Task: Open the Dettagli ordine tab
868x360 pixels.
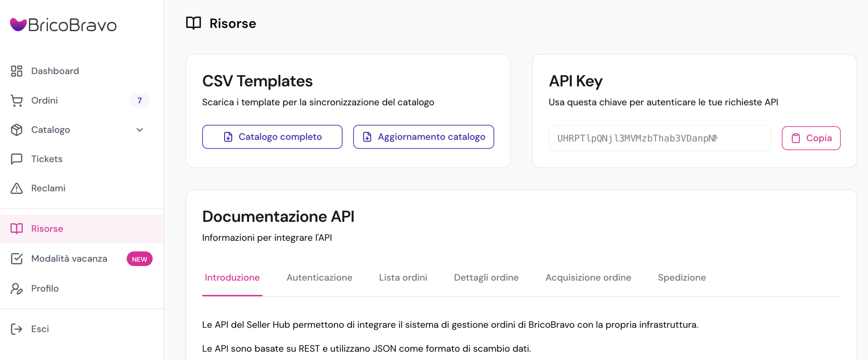Action: pos(486,278)
